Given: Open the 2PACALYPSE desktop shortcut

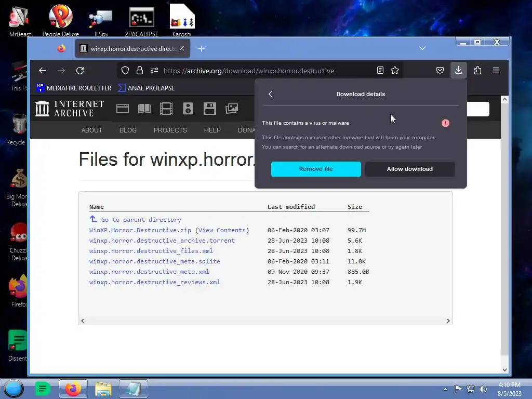Looking at the screenshot, I should pyautogui.click(x=141, y=21).
